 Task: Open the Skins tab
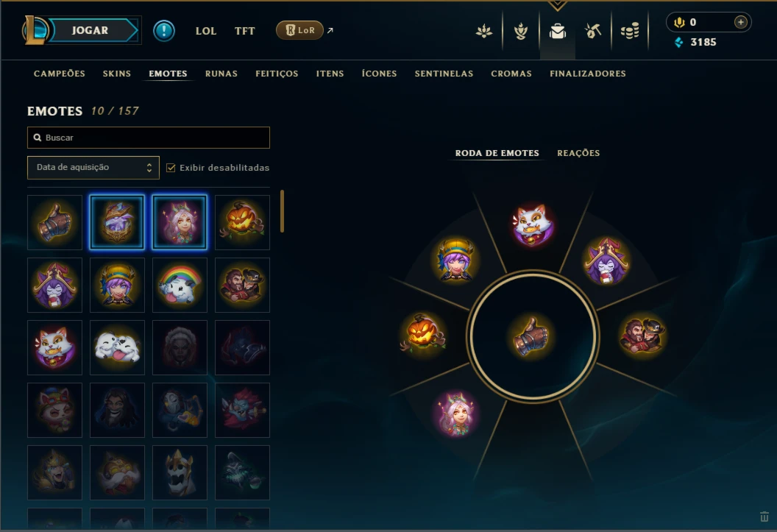coord(117,74)
